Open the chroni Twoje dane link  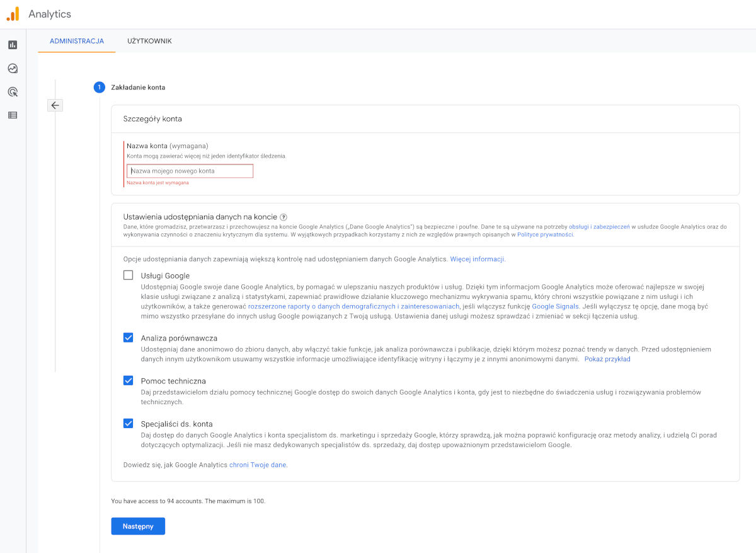tap(258, 465)
